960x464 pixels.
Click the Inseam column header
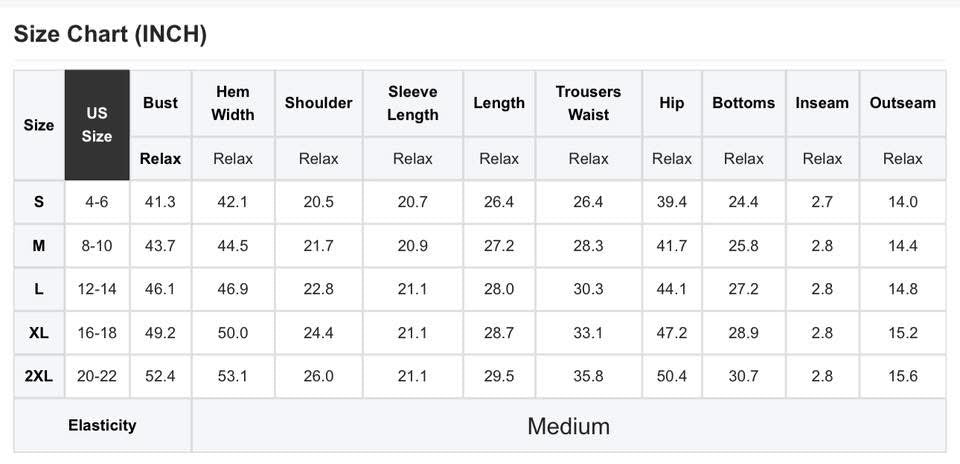click(x=822, y=103)
